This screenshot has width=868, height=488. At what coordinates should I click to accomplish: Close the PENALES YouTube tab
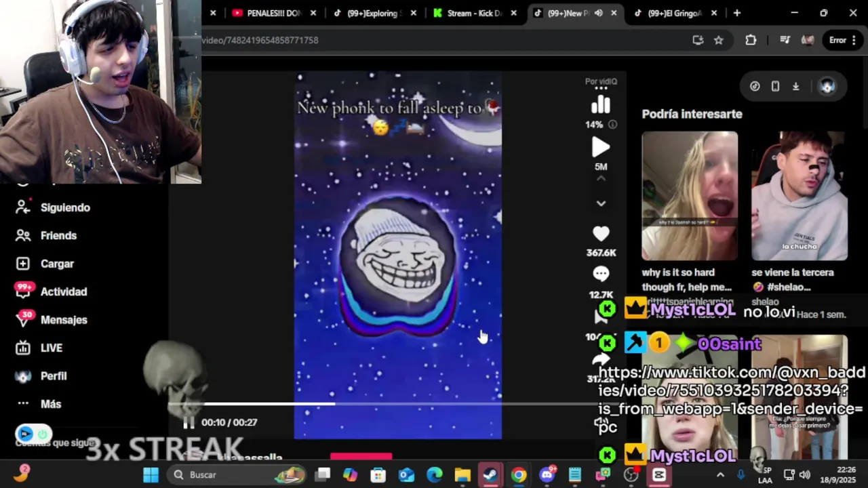tap(313, 13)
